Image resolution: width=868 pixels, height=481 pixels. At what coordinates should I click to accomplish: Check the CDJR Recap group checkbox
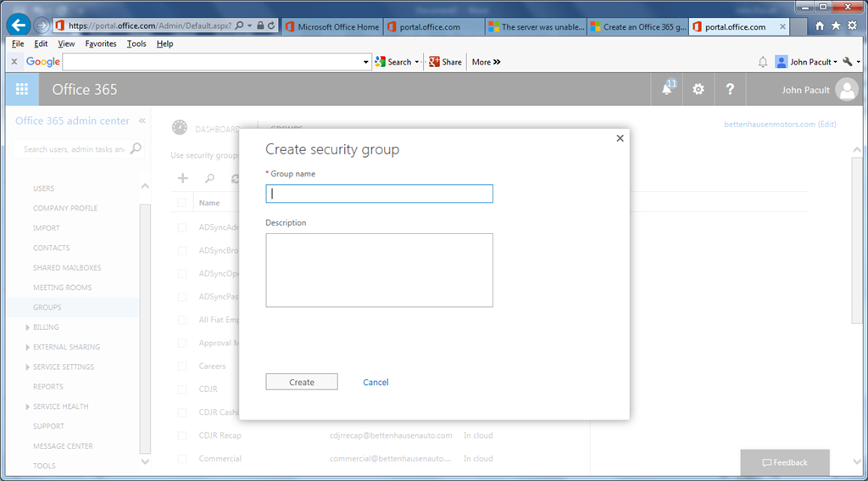182,435
